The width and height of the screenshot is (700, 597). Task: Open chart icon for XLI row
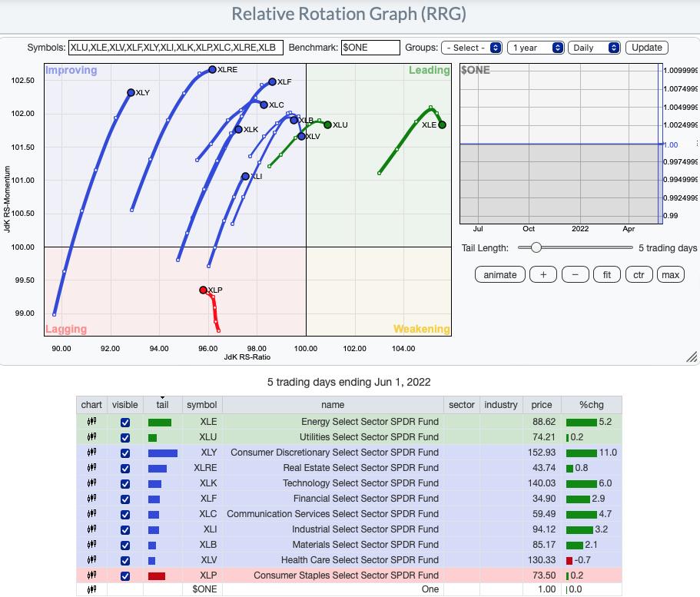[91, 529]
